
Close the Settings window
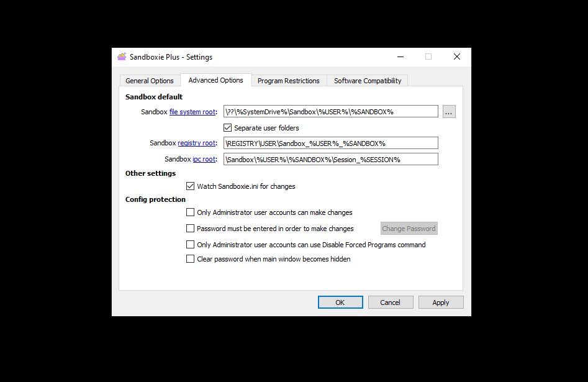pyautogui.click(x=457, y=57)
